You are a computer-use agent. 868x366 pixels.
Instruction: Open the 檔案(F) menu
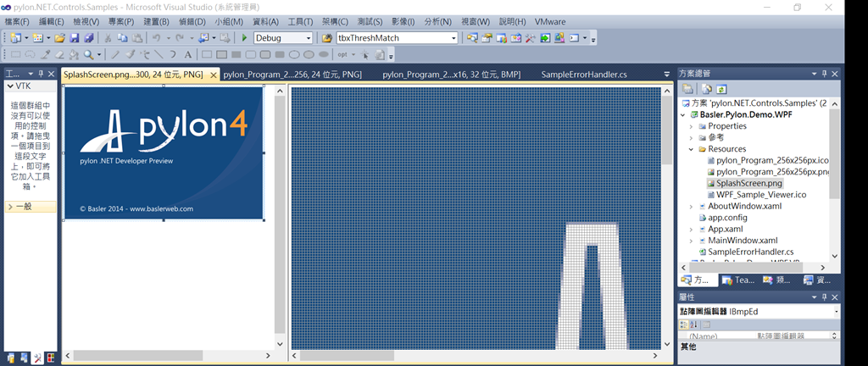(x=17, y=21)
